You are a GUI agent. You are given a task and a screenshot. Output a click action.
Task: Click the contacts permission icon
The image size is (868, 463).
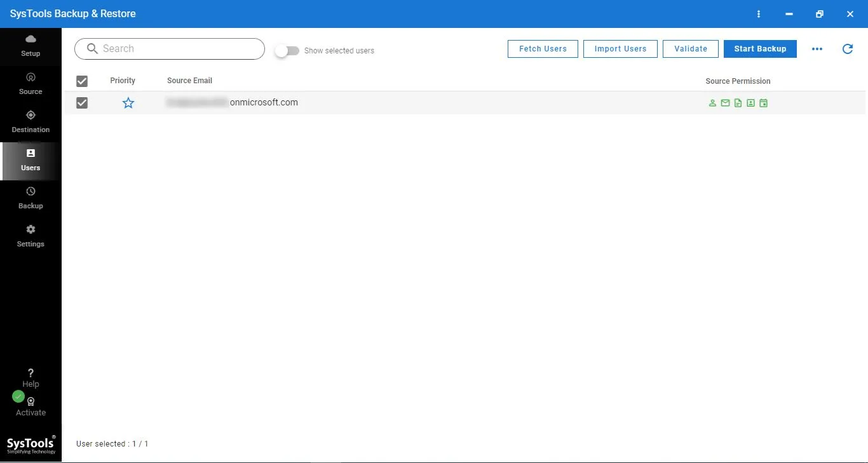click(750, 103)
